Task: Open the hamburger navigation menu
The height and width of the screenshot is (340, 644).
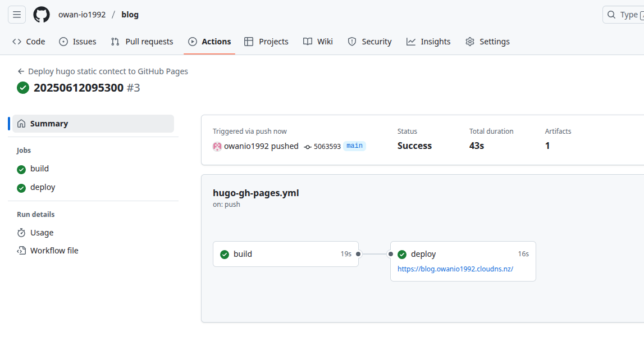Action: (x=17, y=15)
